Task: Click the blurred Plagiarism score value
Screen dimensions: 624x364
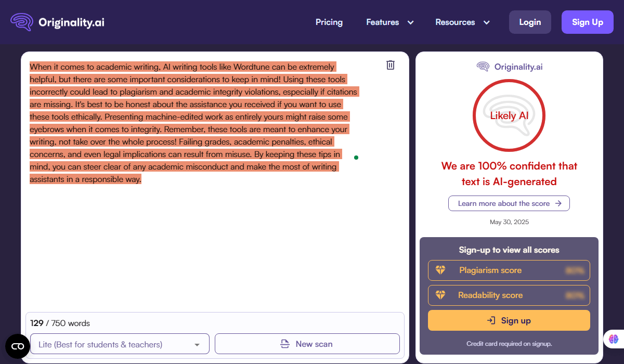Action: (575, 270)
